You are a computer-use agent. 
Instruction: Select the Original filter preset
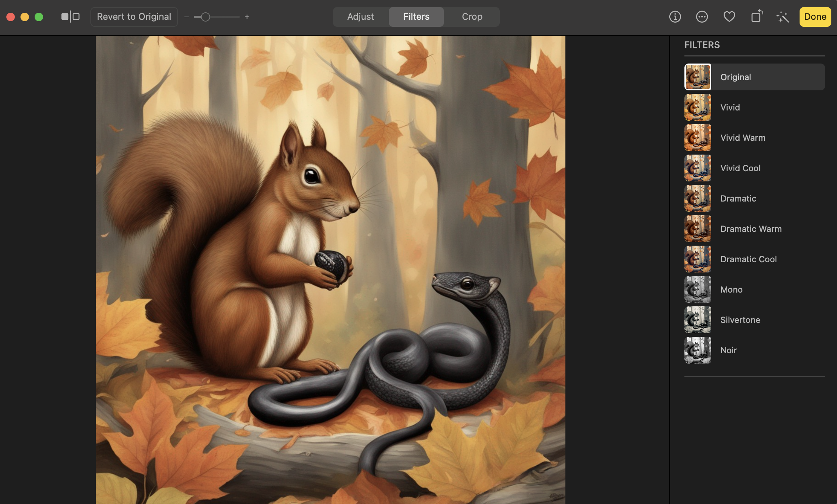click(x=754, y=77)
